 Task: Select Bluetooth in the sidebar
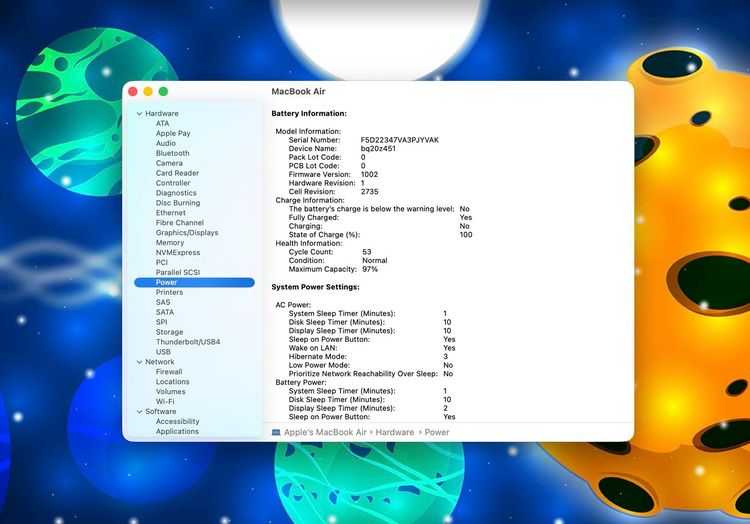[x=172, y=153]
